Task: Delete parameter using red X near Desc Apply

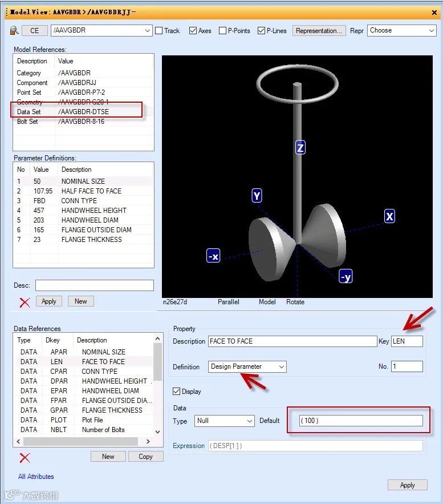Action: (25, 302)
